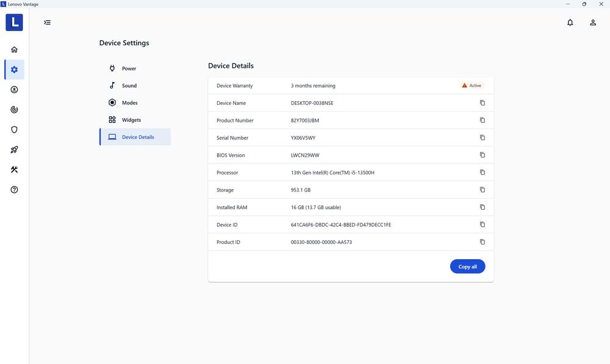
Task: Switch to the Sound tab
Action: pyautogui.click(x=129, y=86)
